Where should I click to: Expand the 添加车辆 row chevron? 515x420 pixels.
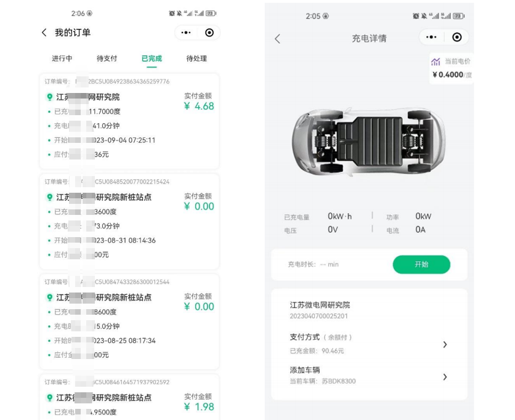pyautogui.click(x=445, y=377)
